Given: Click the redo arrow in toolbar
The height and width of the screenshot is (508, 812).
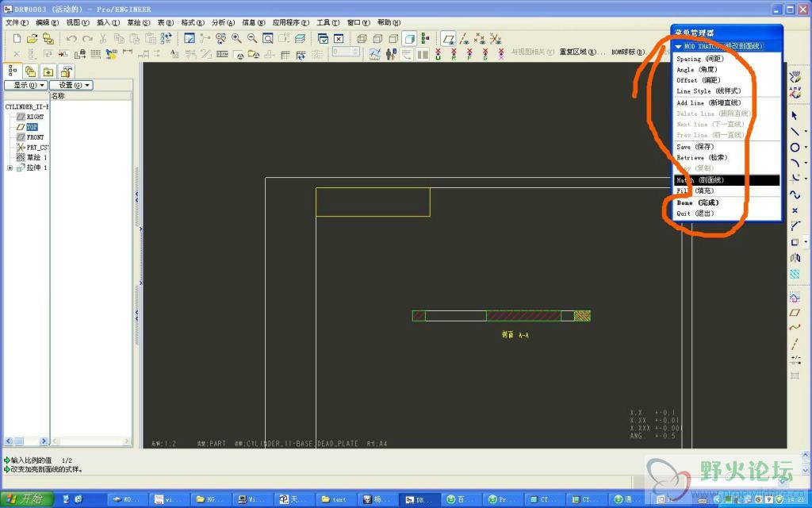Looking at the screenshot, I should [x=87, y=38].
